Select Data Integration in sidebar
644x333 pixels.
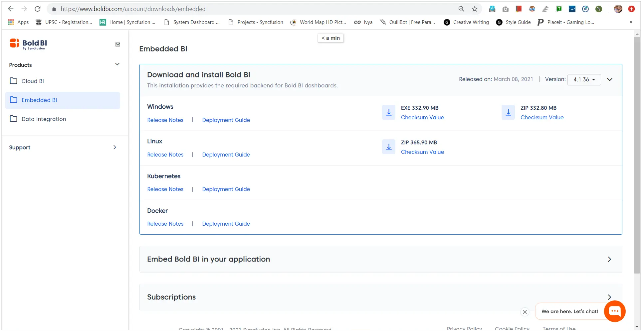click(x=44, y=119)
